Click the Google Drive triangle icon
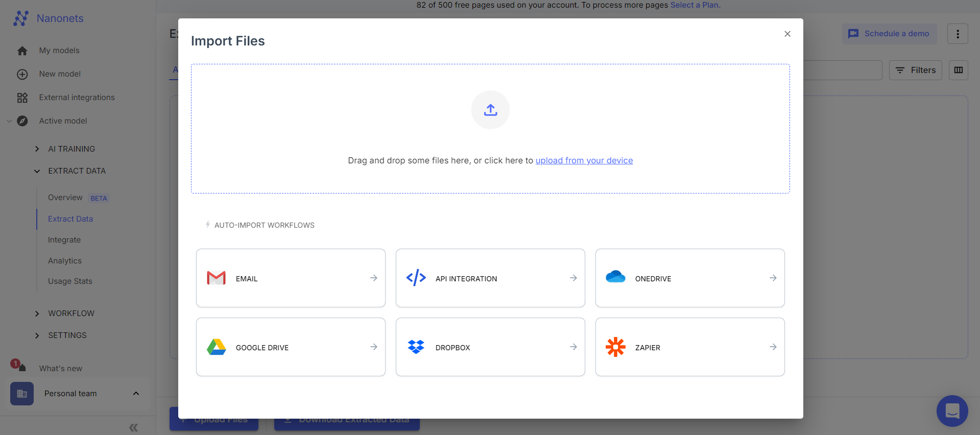 (217, 347)
